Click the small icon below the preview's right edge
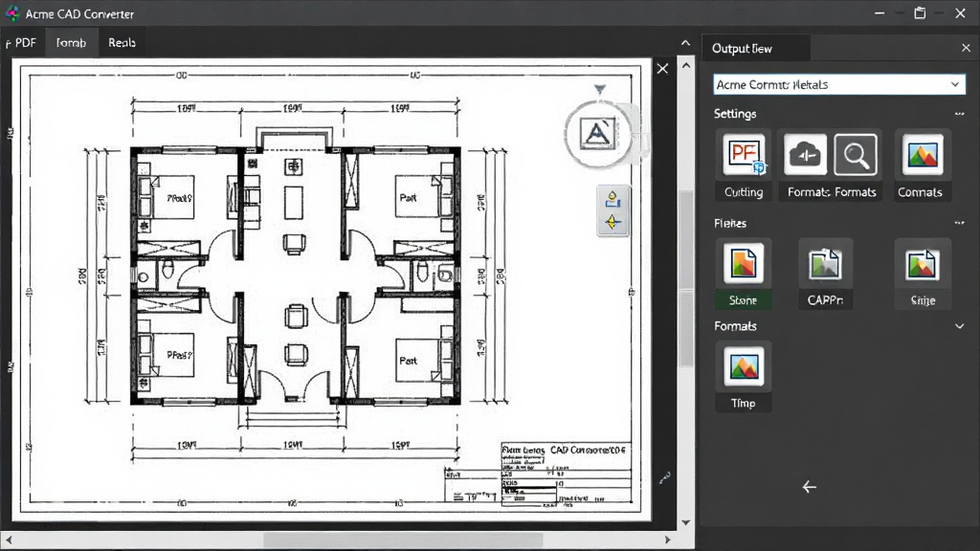Image resolution: width=980 pixels, height=551 pixels. pyautogui.click(x=665, y=478)
